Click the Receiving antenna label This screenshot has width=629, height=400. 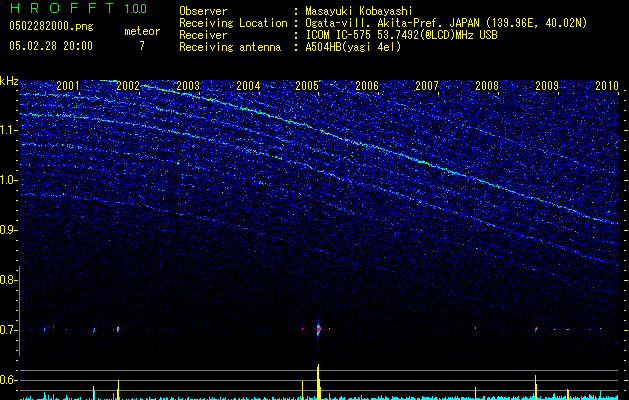pos(230,47)
